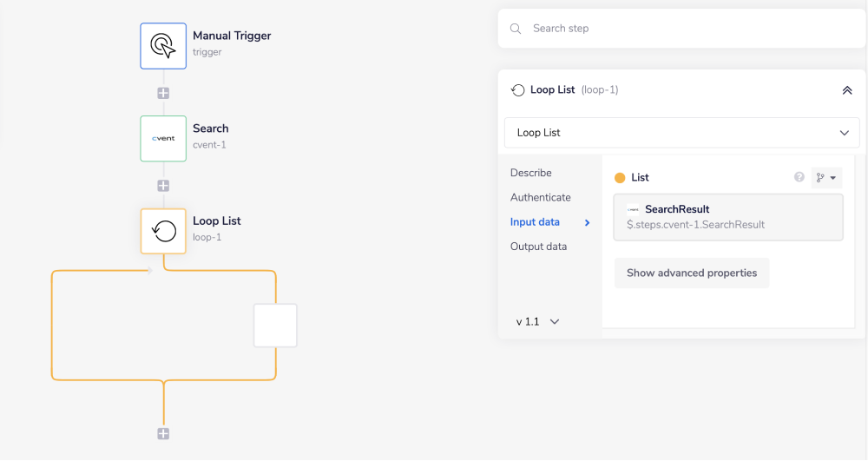Open the v 1.1 version dropdown
Image resolution: width=868 pixels, height=461 pixels.
coord(538,321)
